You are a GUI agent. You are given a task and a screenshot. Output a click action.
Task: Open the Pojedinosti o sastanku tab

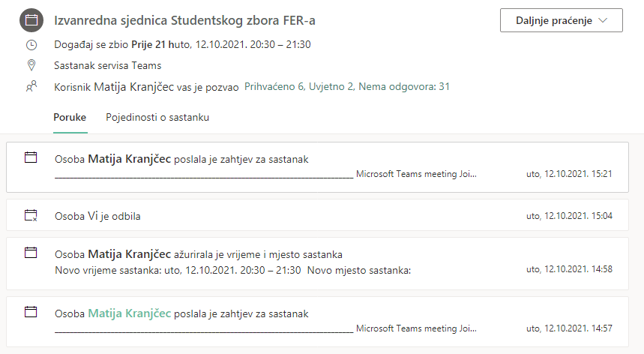pos(157,118)
